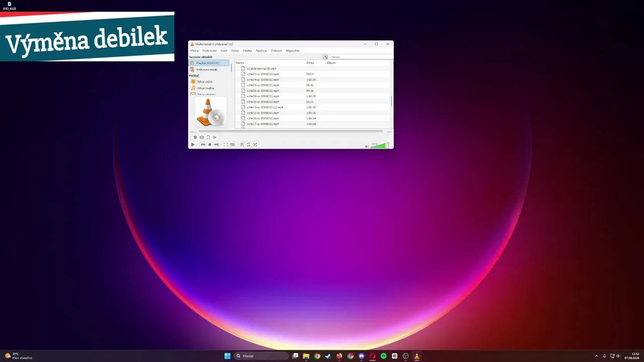The width and height of the screenshot is (644, 362).
Task: Open Task View on taskbar
Action: tap(295, 356)
